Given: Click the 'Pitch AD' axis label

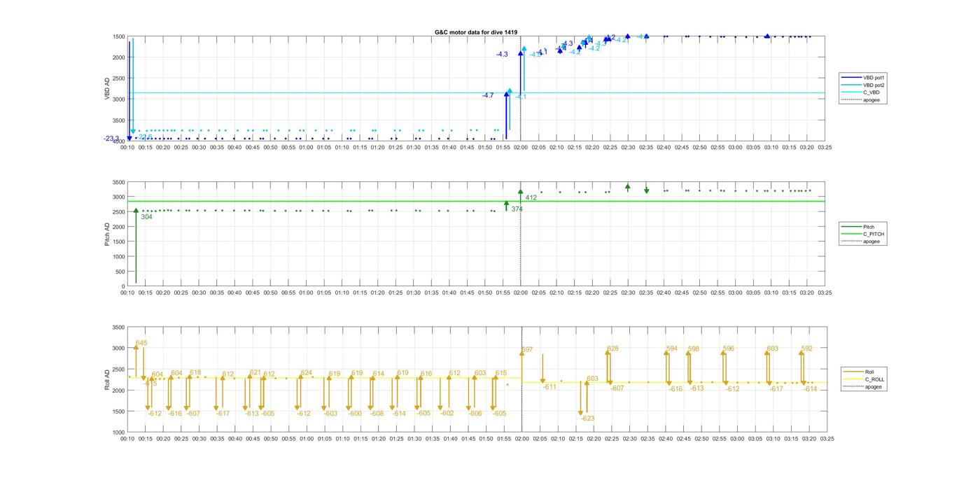Looking at the screenshot, I should pyautogui.click(x=107, y=234).
